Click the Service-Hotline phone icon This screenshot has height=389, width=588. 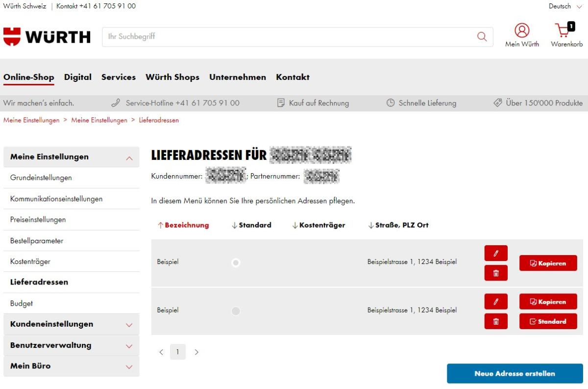116,103
